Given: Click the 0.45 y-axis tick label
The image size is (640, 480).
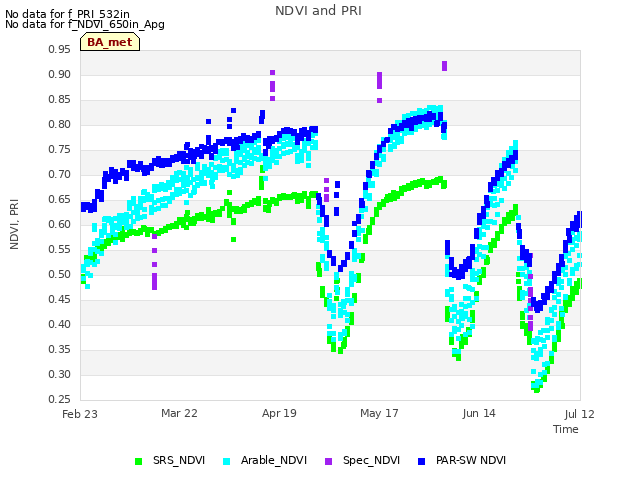Looking at the screenshot, I should pyautogui.click(x=60, y=299).
